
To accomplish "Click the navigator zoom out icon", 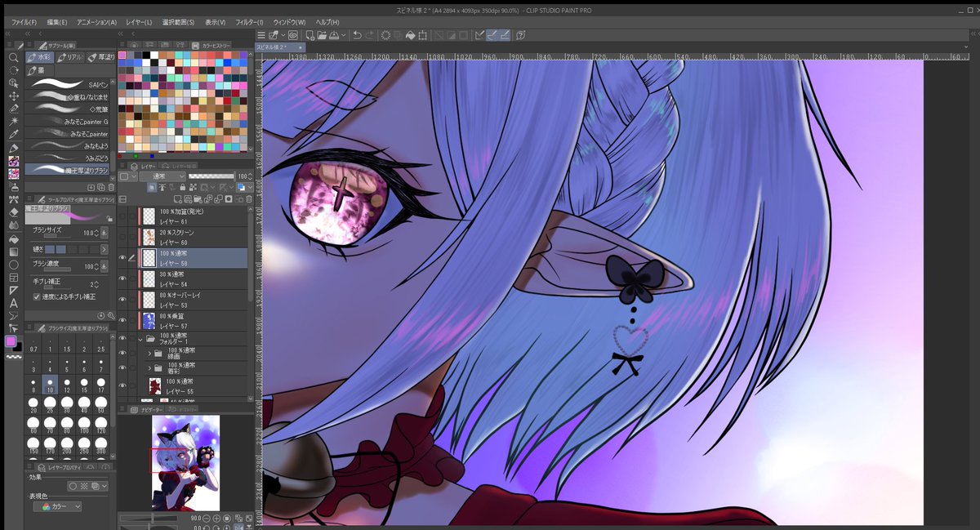I will (x=206, y=518).
